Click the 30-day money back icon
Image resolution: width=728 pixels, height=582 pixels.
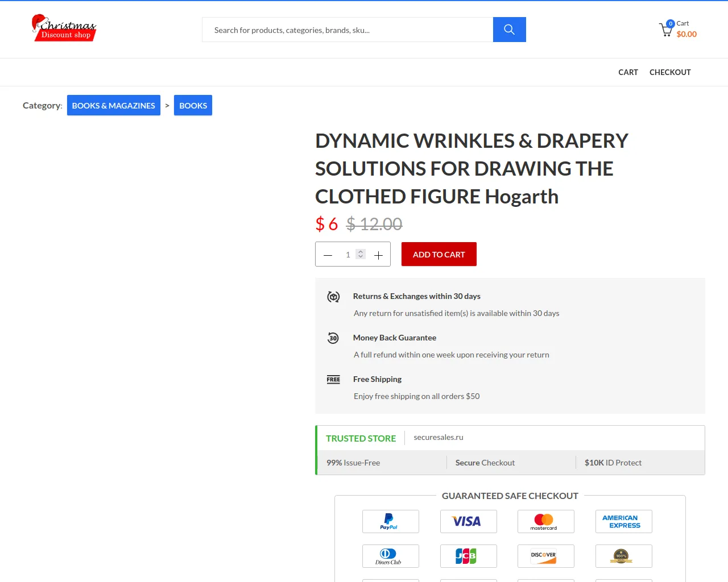click(x=333, y=338)
